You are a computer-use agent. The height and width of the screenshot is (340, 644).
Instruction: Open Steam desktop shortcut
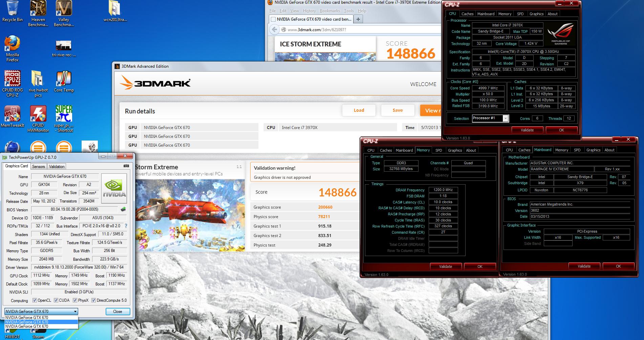tap(38, 332)
